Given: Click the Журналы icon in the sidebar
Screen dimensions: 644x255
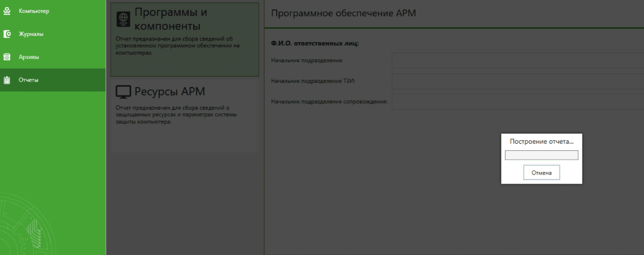Looking at the screenshot, I should tap(7, 34).
